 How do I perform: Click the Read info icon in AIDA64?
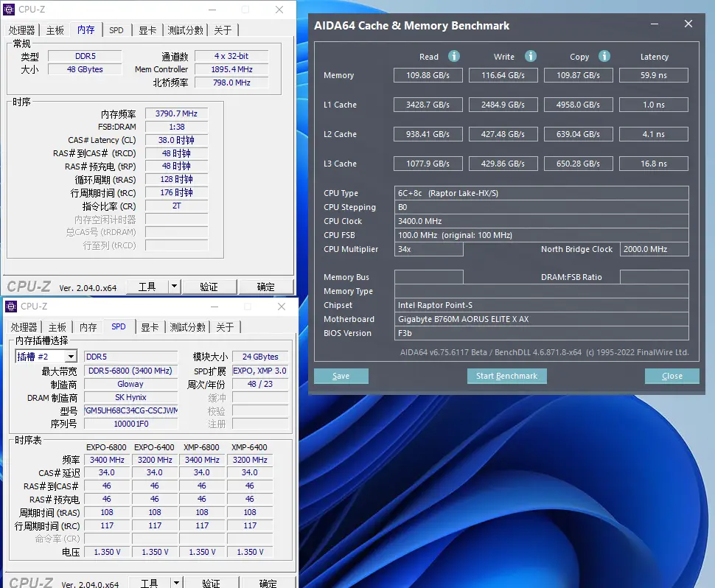pos(454,56)
